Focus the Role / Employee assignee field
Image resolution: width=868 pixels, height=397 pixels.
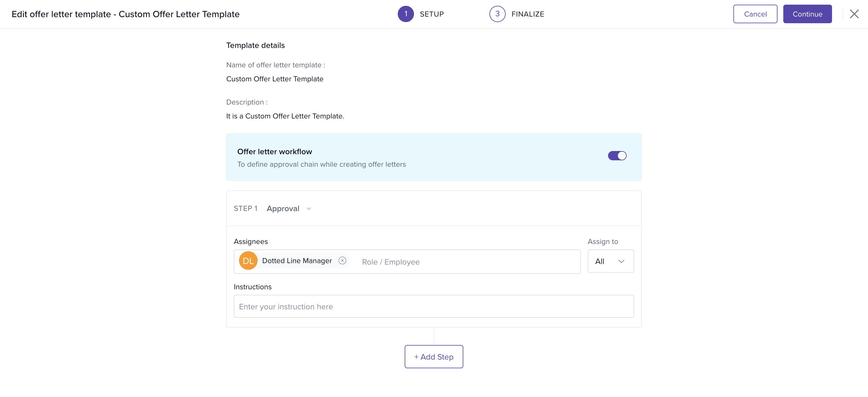[465, 262]
